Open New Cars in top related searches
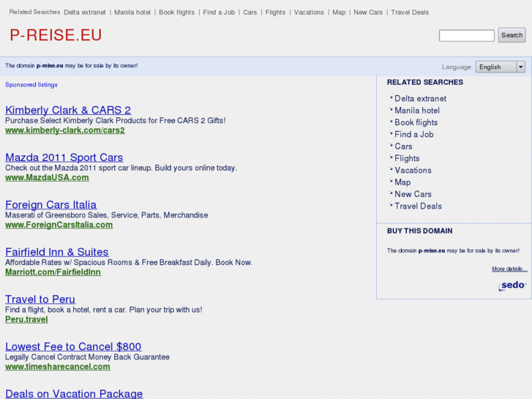 (368, 12)
